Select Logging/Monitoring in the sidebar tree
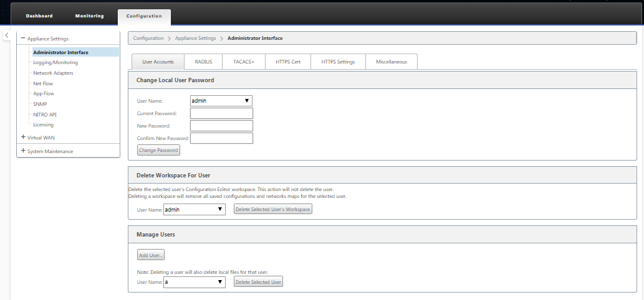The image size is (644, 300). pos(55,63)
